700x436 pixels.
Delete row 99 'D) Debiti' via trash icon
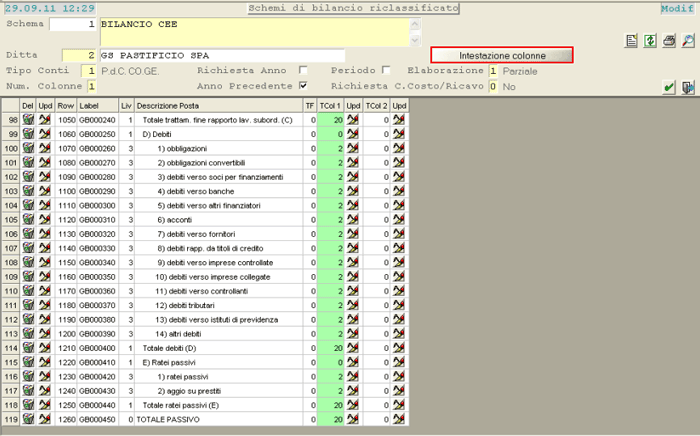click(28, 133)
